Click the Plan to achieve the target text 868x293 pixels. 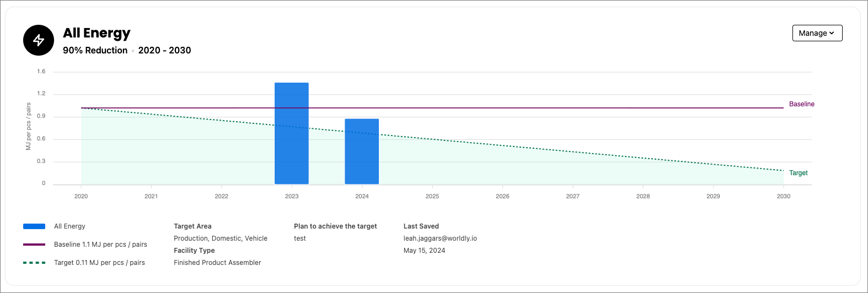click(335, 226)
